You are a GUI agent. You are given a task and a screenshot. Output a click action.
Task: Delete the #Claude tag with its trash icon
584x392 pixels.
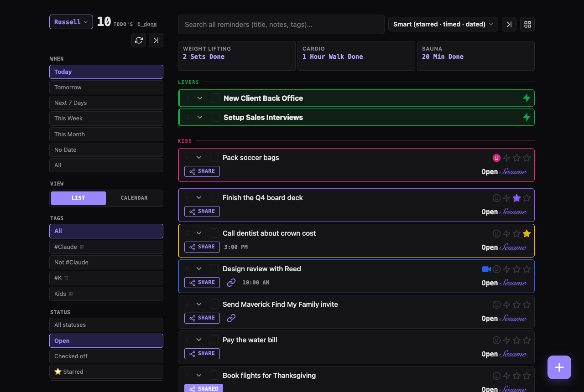(x=82, y=247)
